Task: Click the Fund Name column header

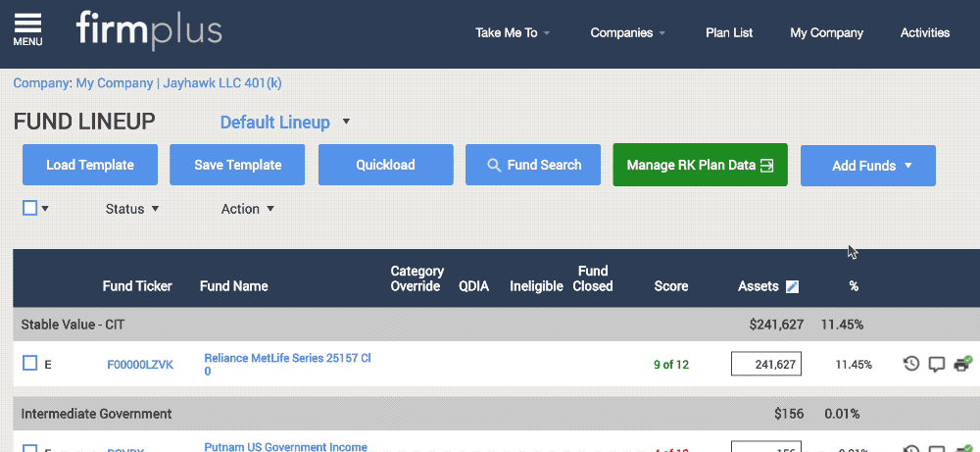Action: 234,286
